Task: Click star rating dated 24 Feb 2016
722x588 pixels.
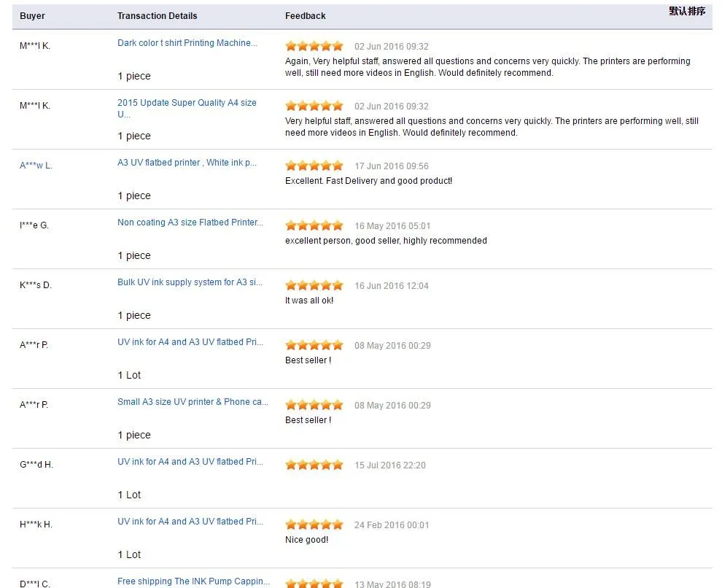Action: [x=314, y=525]
